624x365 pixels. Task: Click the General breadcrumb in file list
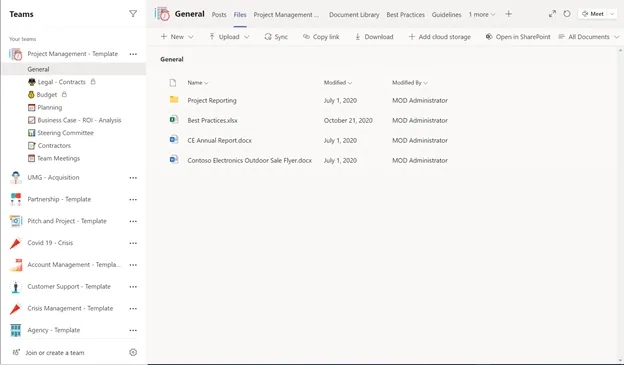172,59
